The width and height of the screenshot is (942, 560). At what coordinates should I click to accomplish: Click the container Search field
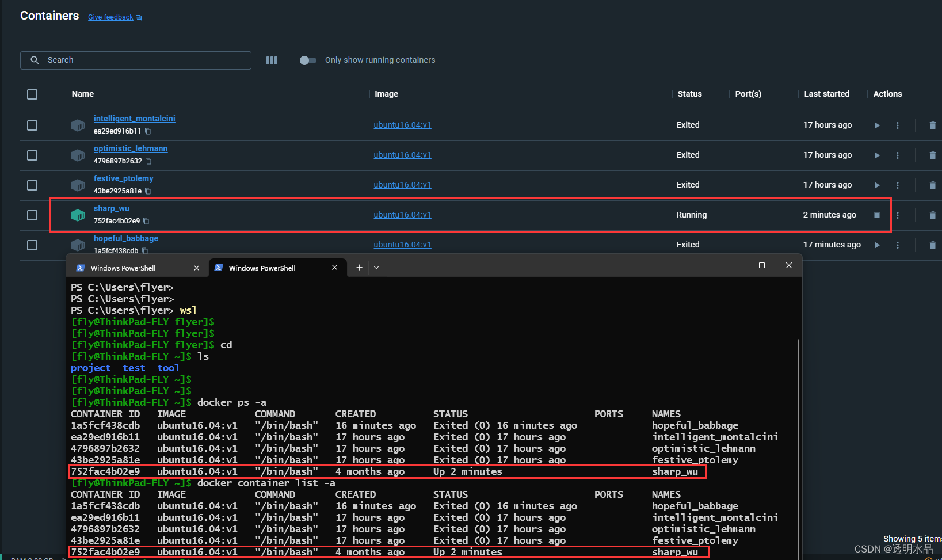(136, 60)
